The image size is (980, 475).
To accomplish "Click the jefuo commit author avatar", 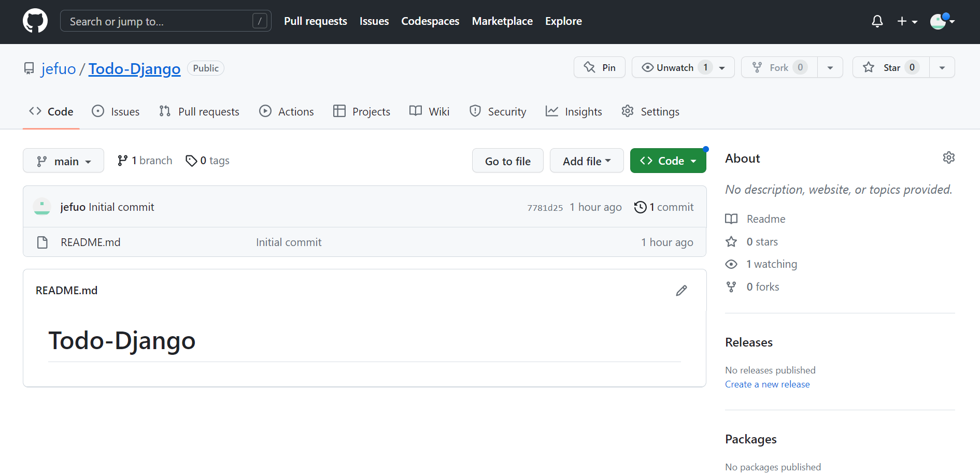I will (42, 207).
